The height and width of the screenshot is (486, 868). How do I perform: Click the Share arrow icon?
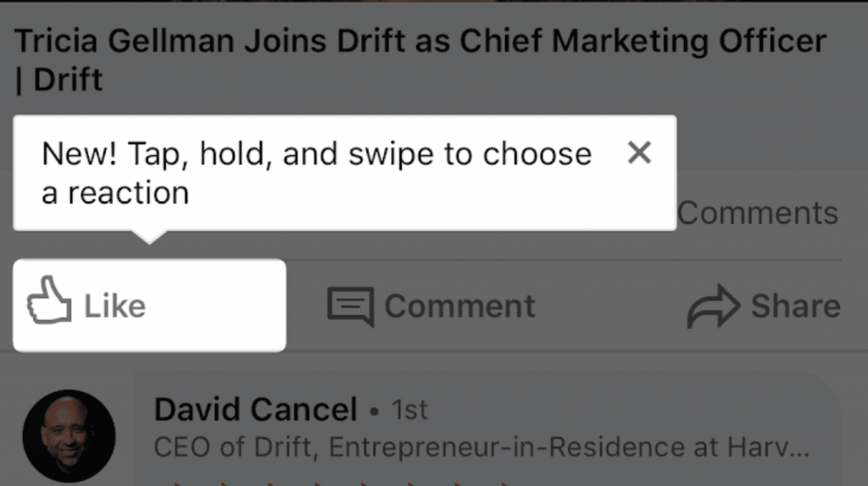[x=714, y=306]
